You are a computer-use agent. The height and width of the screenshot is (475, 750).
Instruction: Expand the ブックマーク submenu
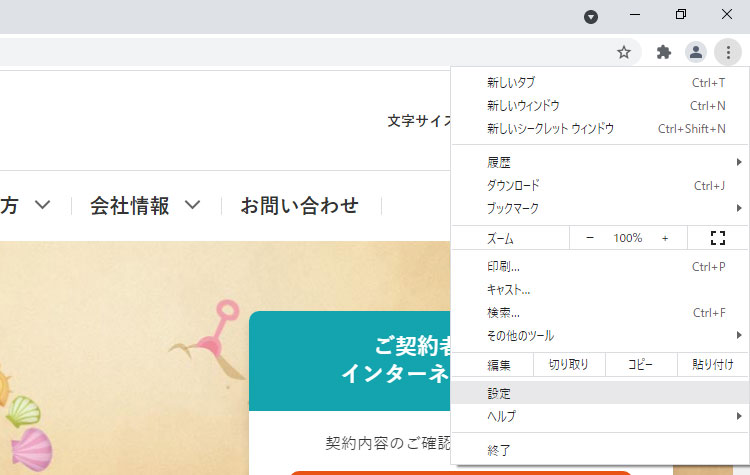tap(600, 208)
